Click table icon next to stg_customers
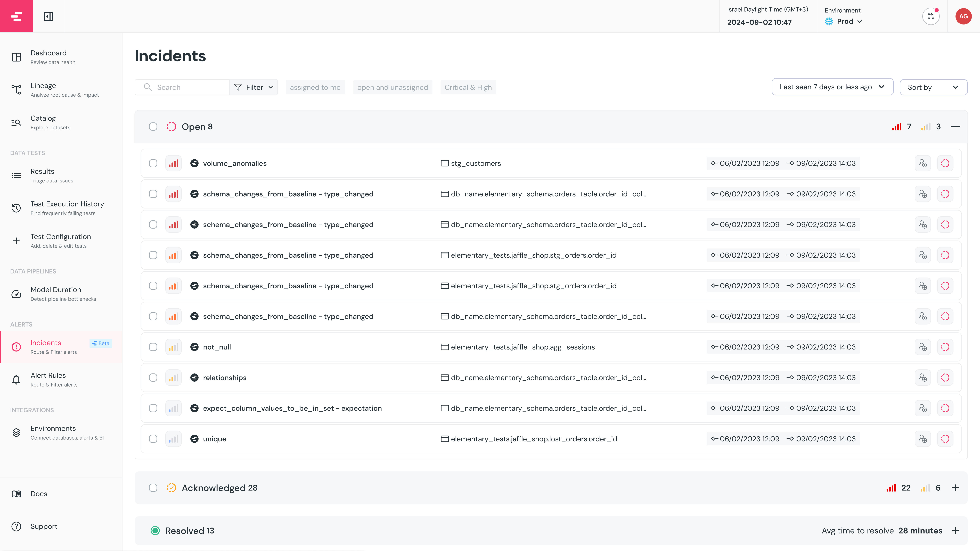This screenshot has width=980, height=551. coord(444,163)
